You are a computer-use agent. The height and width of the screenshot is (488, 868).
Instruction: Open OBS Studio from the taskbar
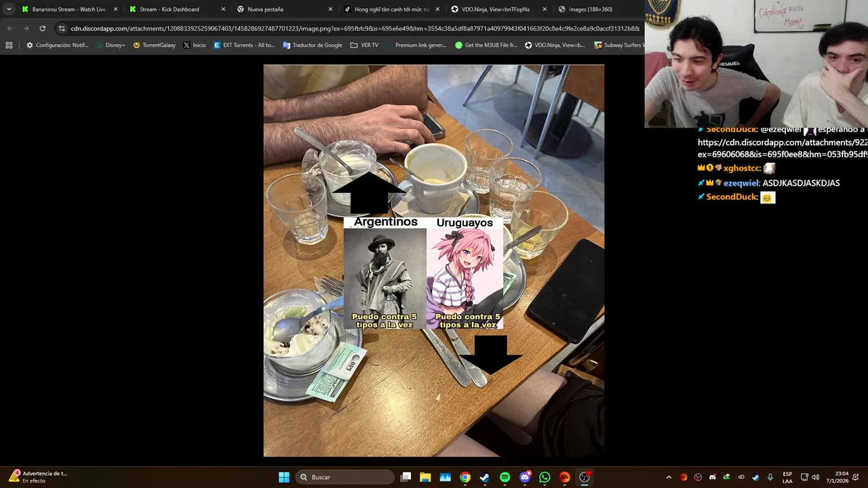(x=585, y=477)
